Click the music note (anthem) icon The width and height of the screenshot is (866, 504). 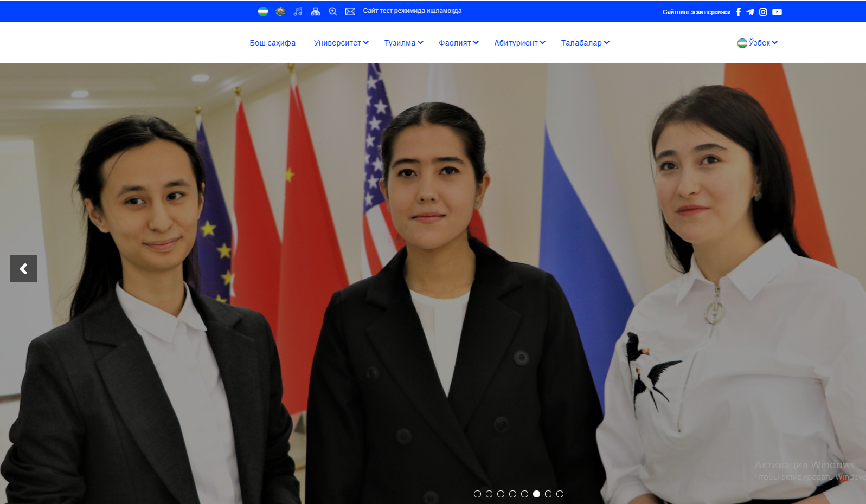[x=298, y=11]
